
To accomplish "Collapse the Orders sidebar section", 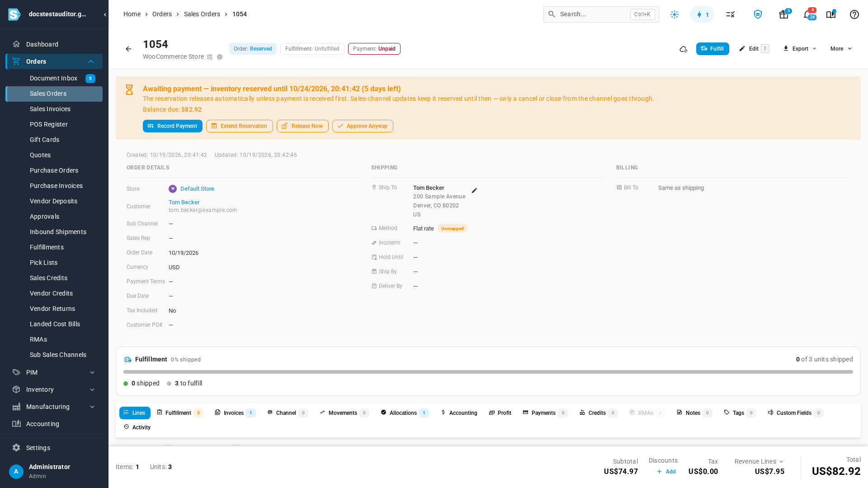I will pos(91,61).
